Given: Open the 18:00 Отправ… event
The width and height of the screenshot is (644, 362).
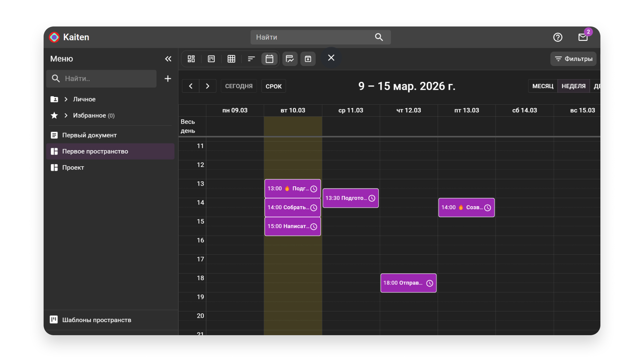Looking at the screenshot, I should coord(408,283).
